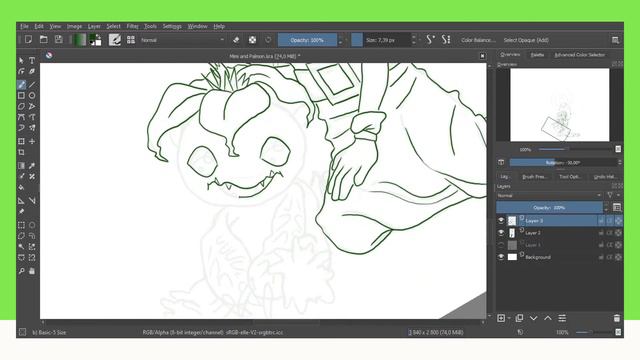The height and width of the screenshot is (360, 640).
Task: Move the layer down with chevron
Action: (x=533, y=318)
